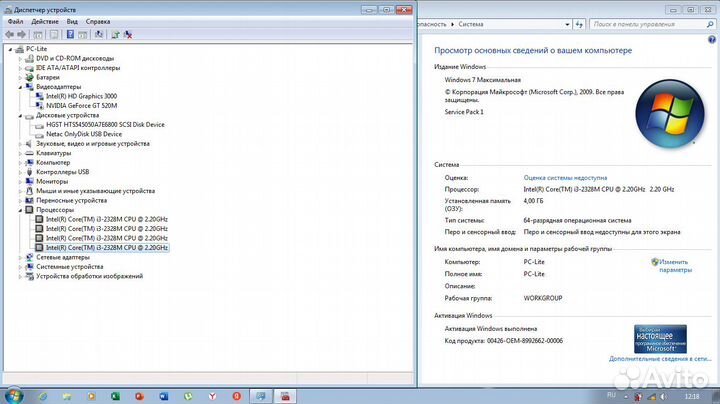Screen dimensions: 720x404
Task: Click Изменить параметры link in System window
Action: pos(675,266)
